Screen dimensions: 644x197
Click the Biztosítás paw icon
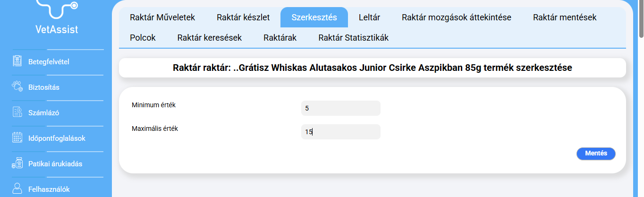(x=17, y=87)
